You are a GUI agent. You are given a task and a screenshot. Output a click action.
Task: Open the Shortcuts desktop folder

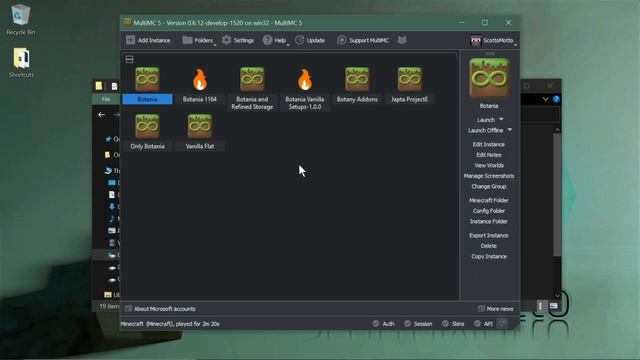(x=21, y=62)
